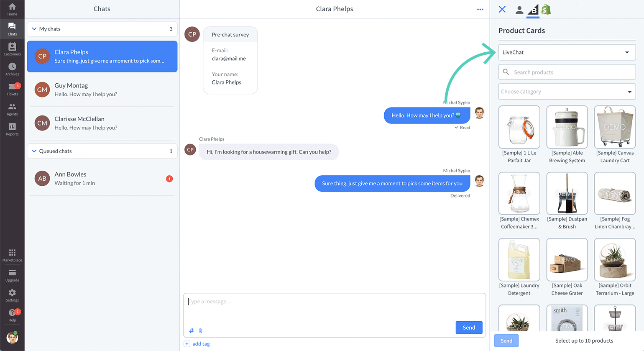Send selected product cards
This screenshot has width=644, height=351.
pyautogui.click(x=506, y=341)
